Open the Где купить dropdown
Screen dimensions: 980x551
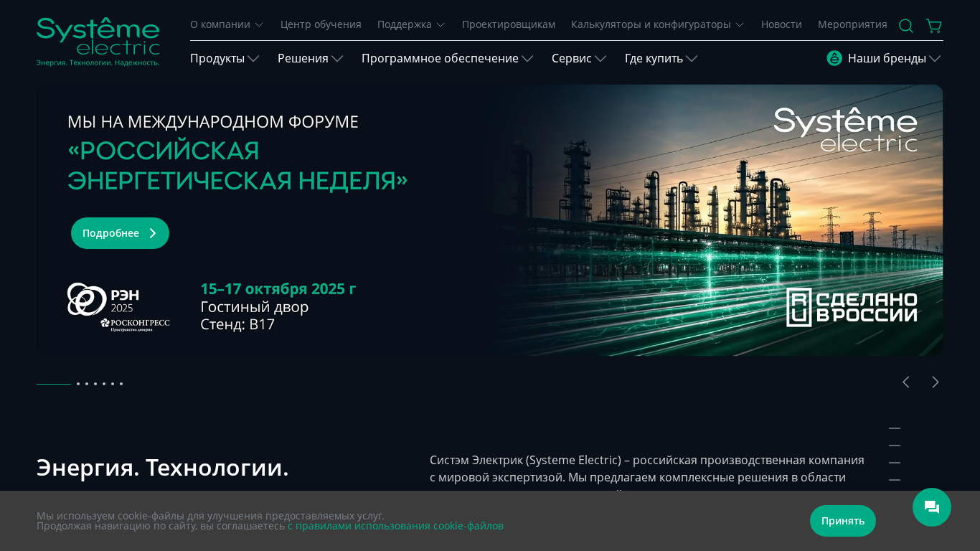pyautogui.click(x=661, y=58)
